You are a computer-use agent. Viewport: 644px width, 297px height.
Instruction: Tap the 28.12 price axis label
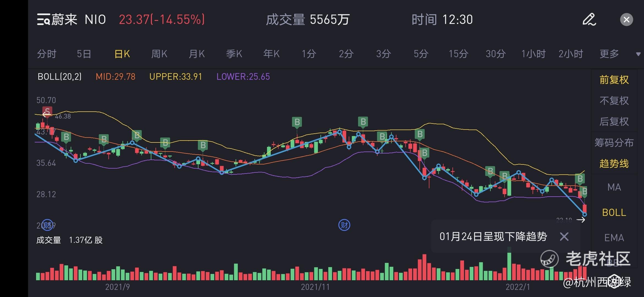click(46, 194)
